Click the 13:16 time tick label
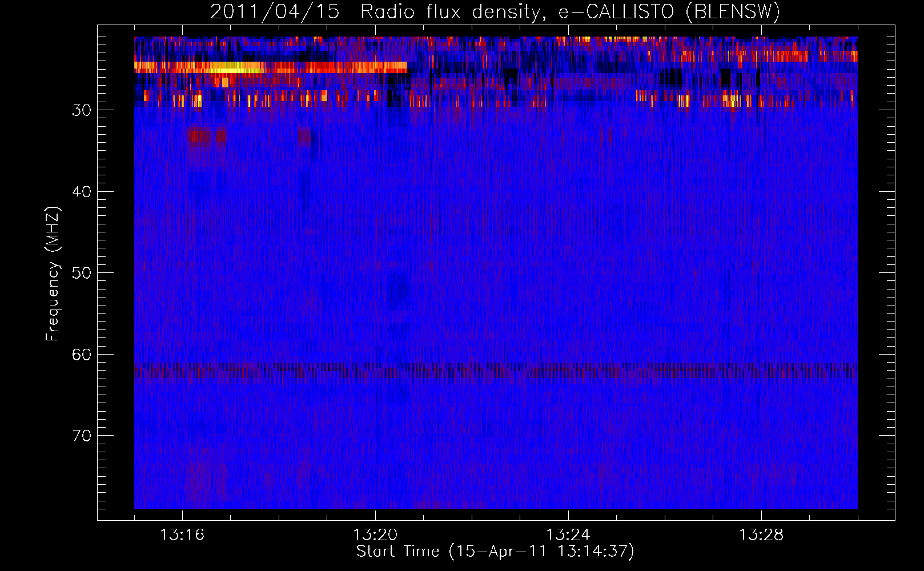The image size is (924, 571). [182, 535]
